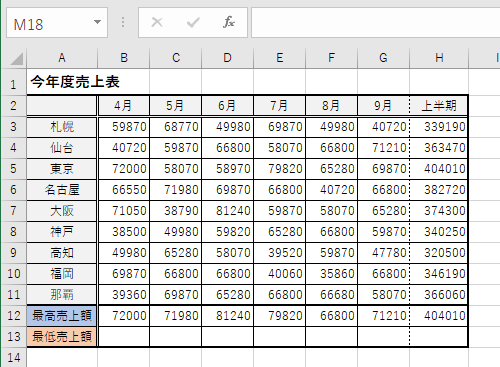Open the Name Box dropdown arrow
500x367 pixels.
97,22
